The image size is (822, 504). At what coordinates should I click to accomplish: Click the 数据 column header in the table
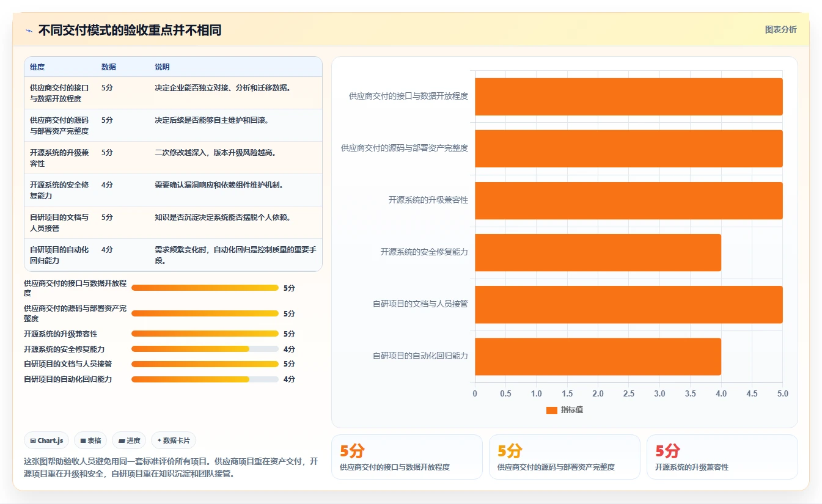[x=109, y=67]
